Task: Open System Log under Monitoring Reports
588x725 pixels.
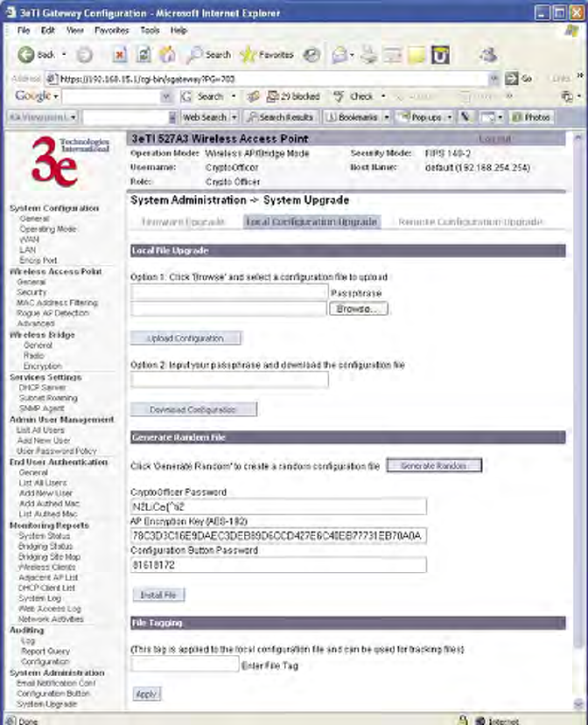Action: point(39,598)
